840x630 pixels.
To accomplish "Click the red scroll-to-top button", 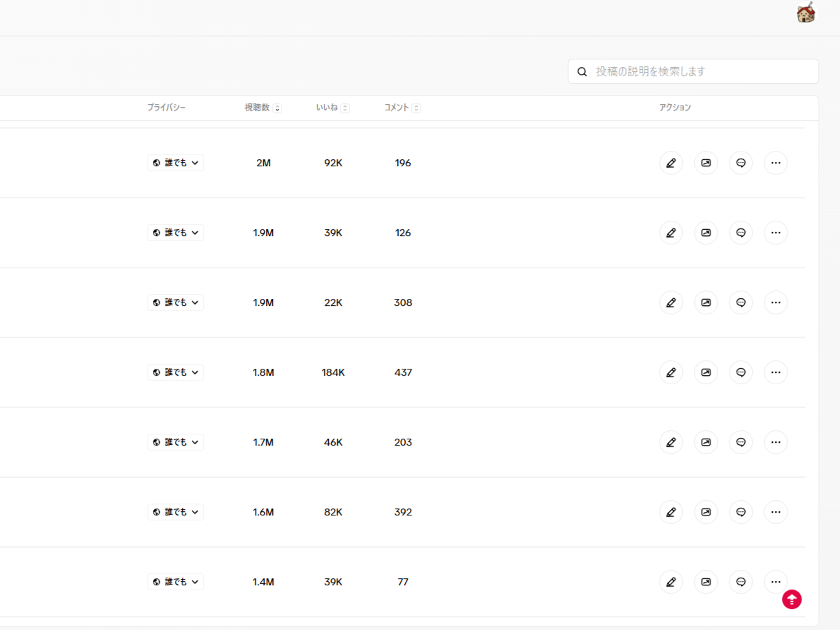I will [x=792, y=599].
